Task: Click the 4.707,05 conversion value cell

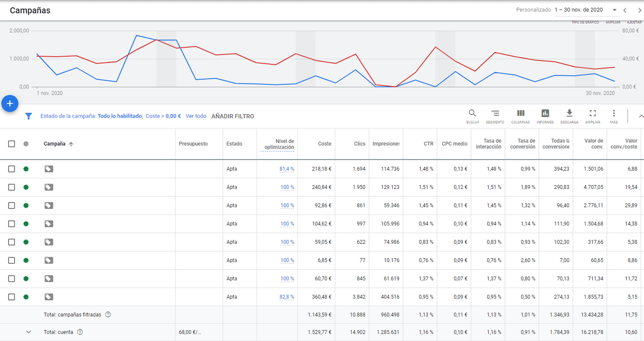Action: click(594, 187)
